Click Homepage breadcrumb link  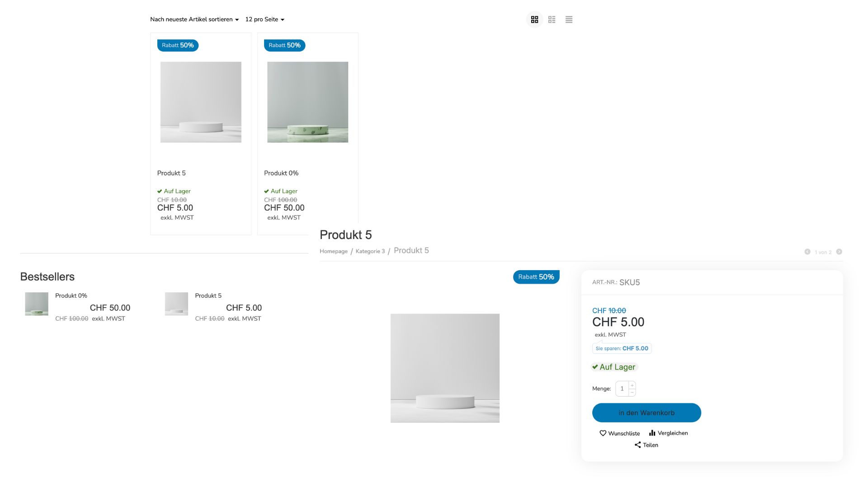point(334,251)
